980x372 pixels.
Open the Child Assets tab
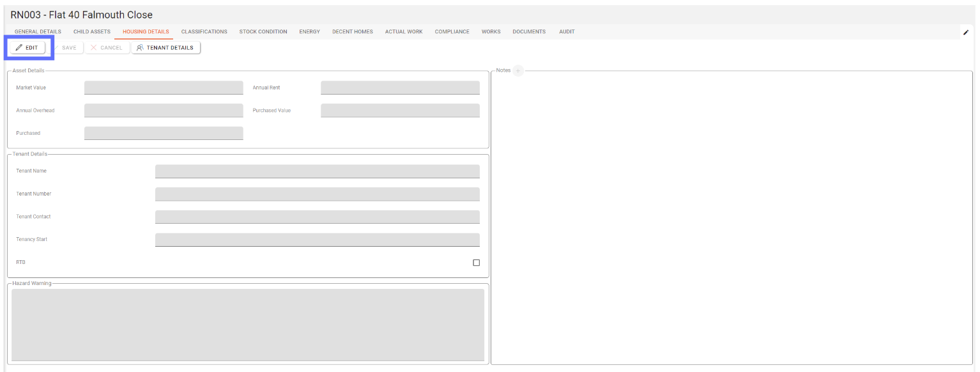[x=92, y=32]
